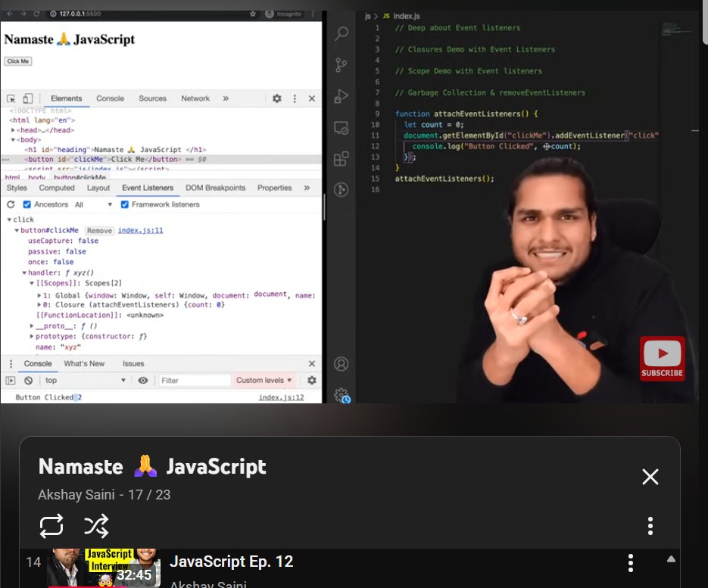This screenshot has height=588, width=708.
Task: Open the Extensions icon in VS Code
Action: click(341, 159)
